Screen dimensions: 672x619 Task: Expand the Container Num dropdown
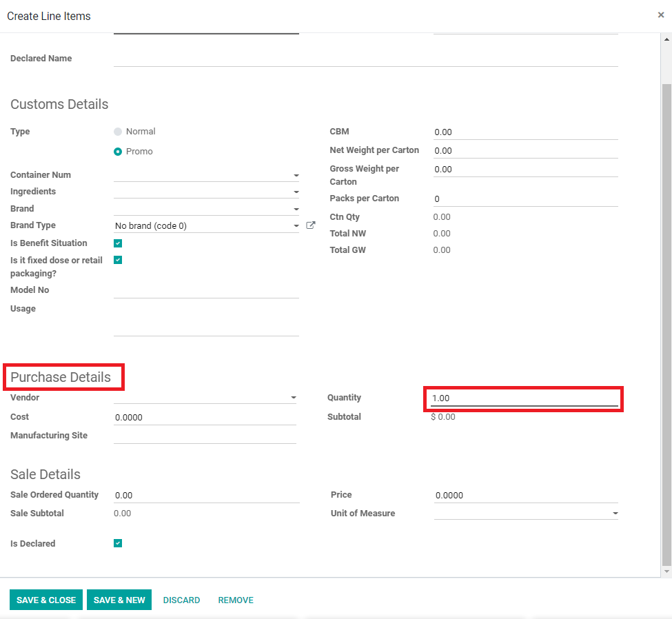tap(296, 175)
